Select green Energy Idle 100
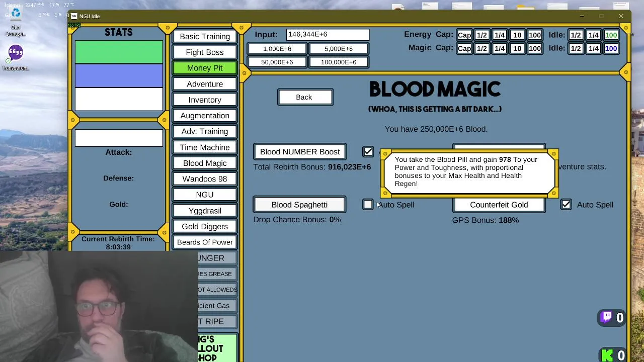This screenshot has height=362, width=644. (x=611, y=35)
